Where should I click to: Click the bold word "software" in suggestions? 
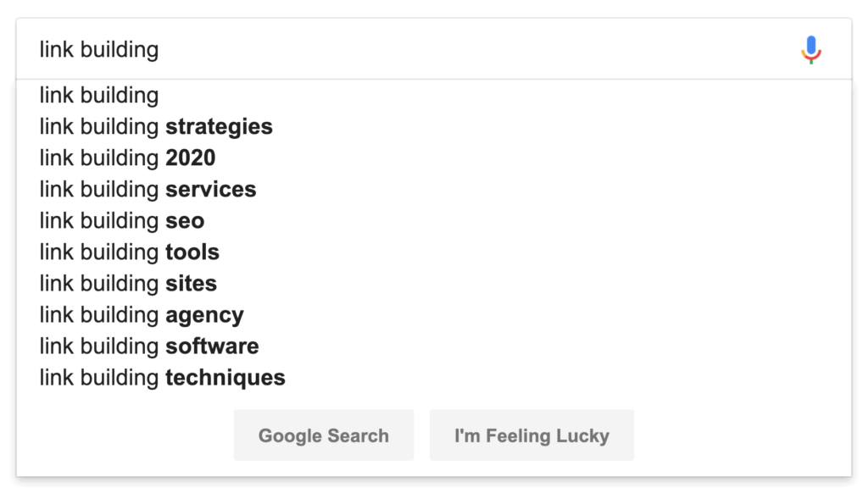pyautogui.click(x=212, y=346)
